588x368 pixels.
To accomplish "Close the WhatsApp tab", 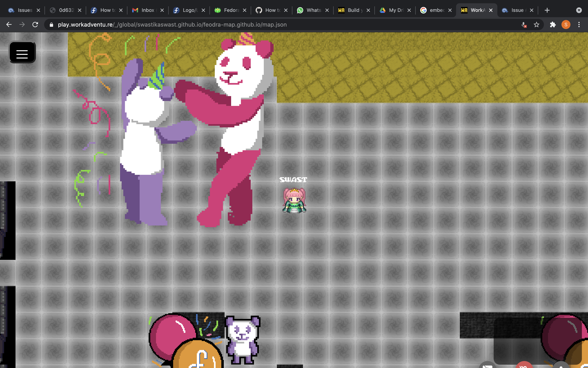I will [x=327, y=10].
